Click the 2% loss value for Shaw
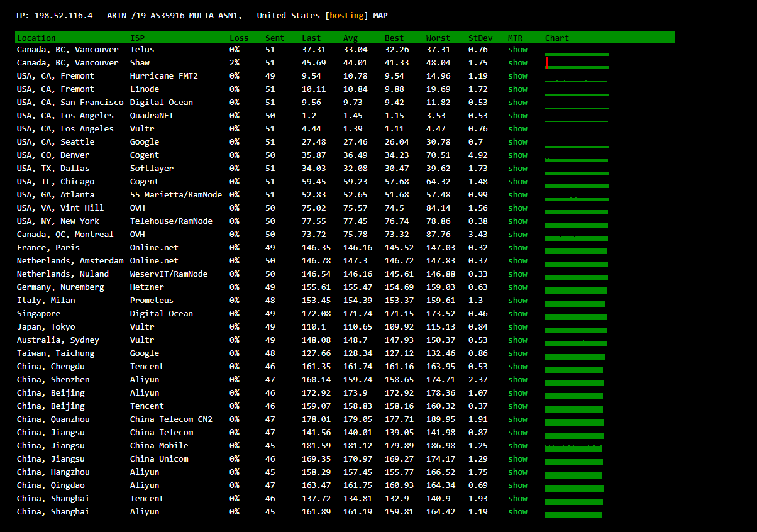 [x=235, y=62]
